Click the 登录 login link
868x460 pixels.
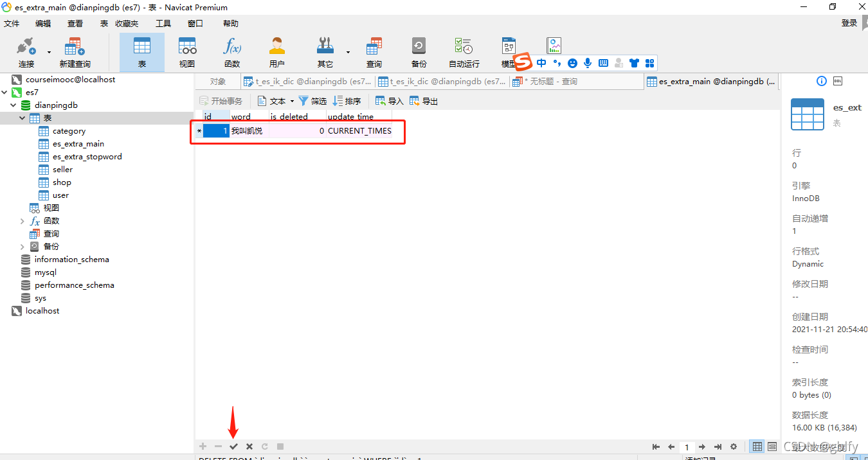(x=849, y=22)
